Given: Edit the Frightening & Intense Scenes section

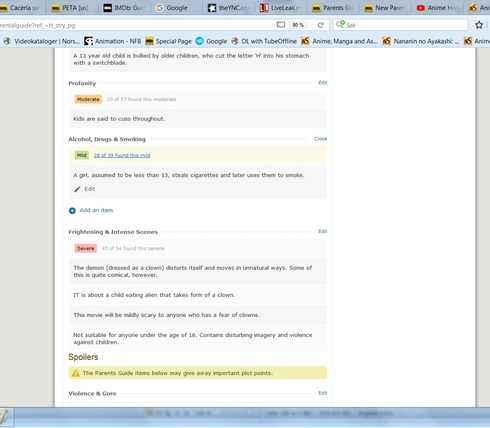Looking at the screenshot, I should [x=323, y=231].
